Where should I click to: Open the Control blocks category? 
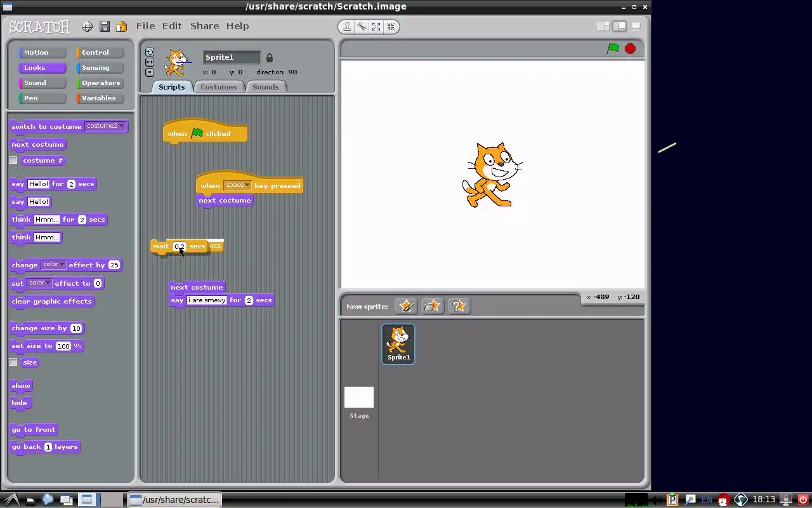100,53
